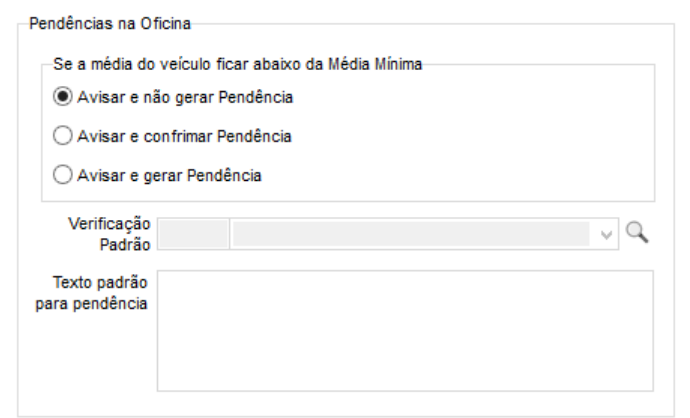Viewport: 690px width, 418px height.
Task: Click the word "Padrão" under Verificação
Action: coord(125,242)
